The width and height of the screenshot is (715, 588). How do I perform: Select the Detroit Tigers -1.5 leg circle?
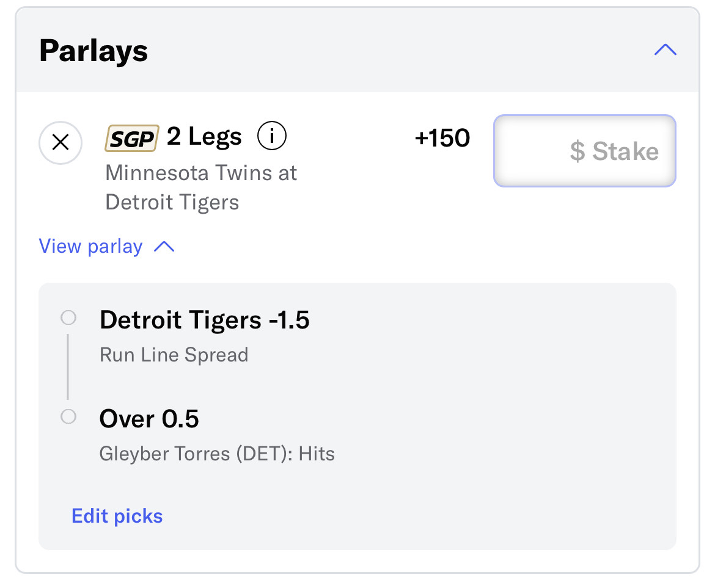coord(68,318)
